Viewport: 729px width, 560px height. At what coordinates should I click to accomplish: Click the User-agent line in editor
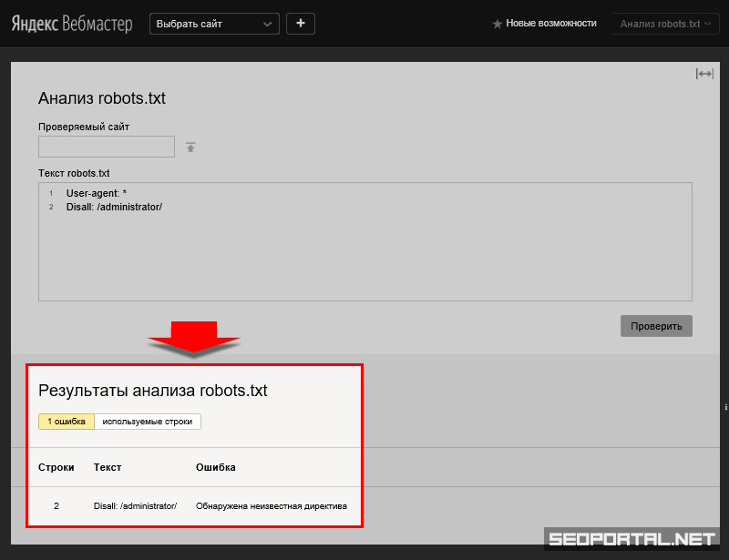coord(100,194)
